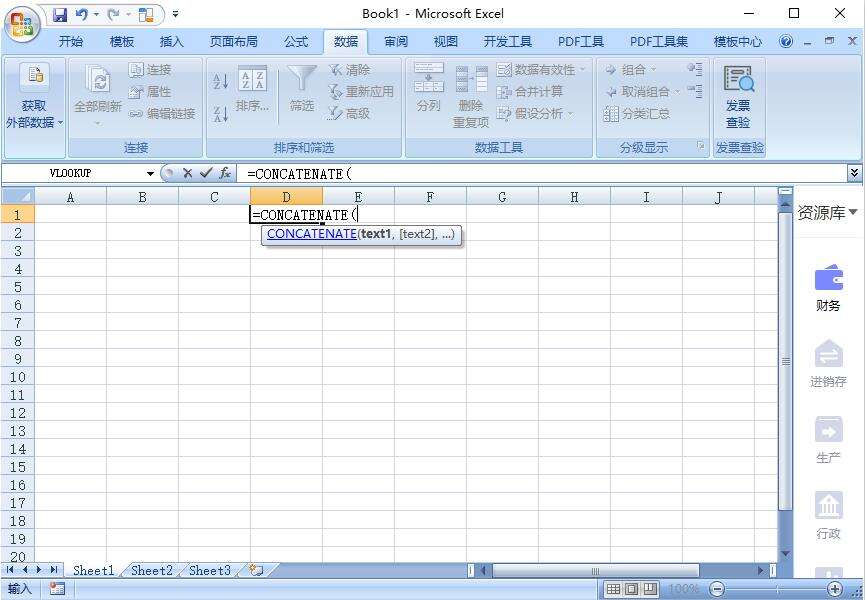Viewport: 865px width, 600px height.
Task: Sort descending with the Z-A icon
Action: pyautogui.click(x=221, y=114)
